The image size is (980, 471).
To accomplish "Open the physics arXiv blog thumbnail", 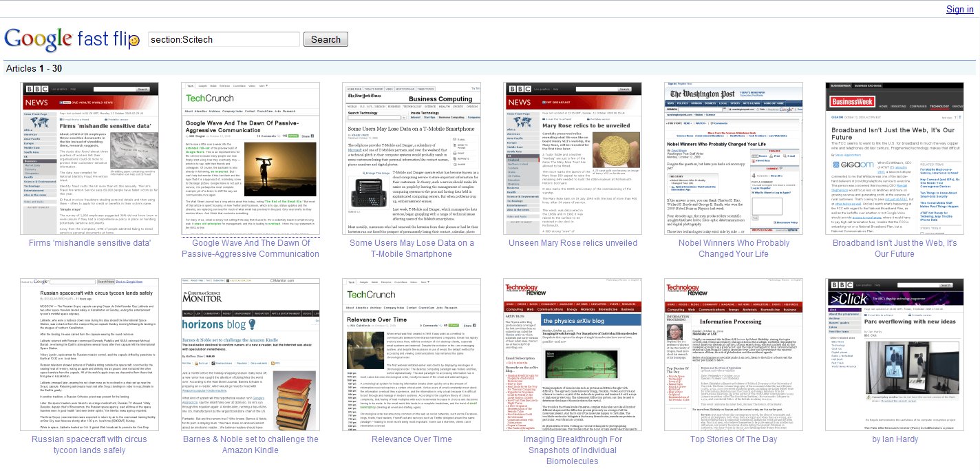I will [x=573, y=355].
